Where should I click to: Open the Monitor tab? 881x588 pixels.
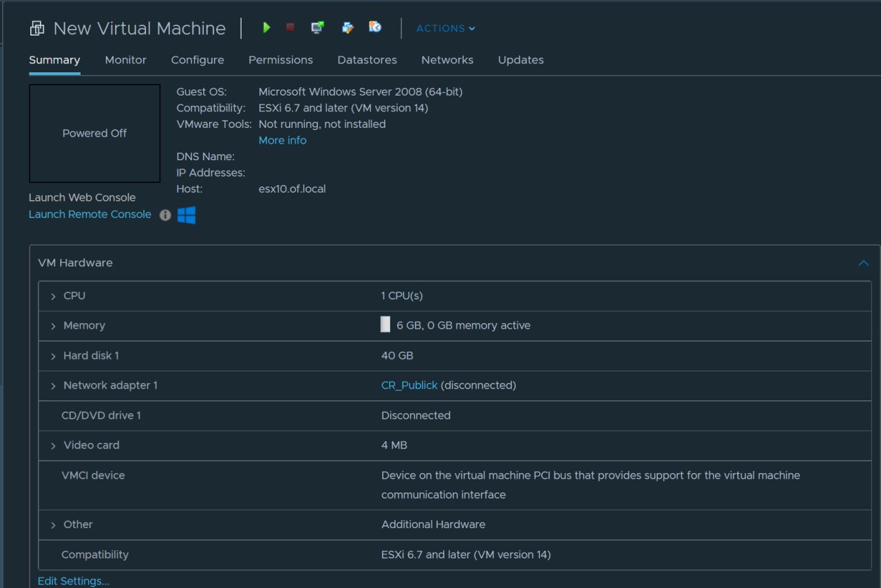point(125,60)
